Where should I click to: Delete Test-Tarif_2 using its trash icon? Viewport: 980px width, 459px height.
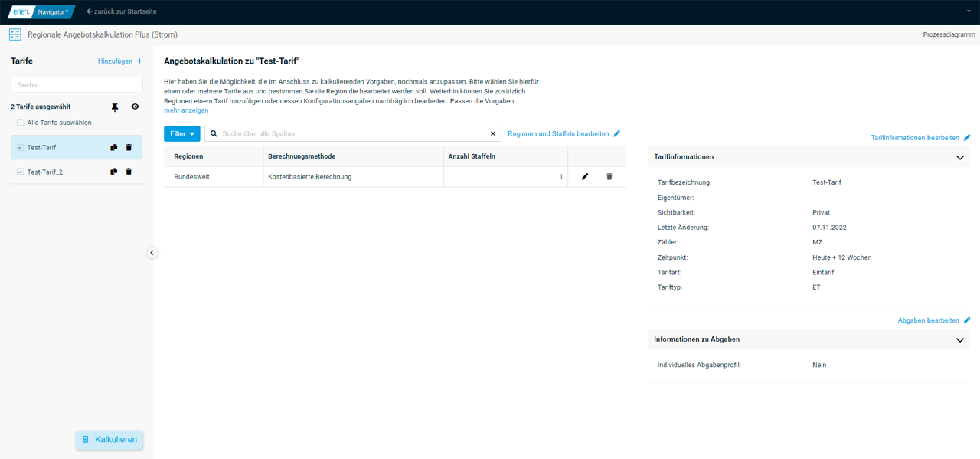[129, 172]
